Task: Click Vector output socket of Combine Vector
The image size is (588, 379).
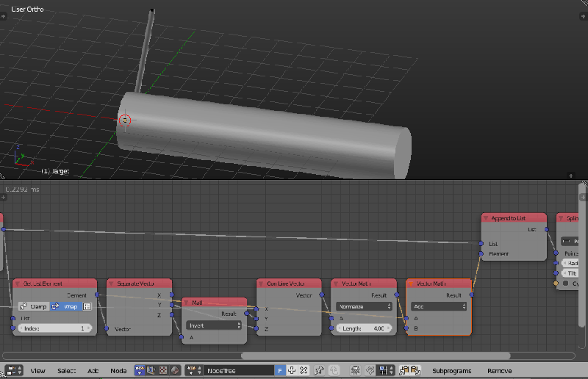Action: tap(322, 295)
